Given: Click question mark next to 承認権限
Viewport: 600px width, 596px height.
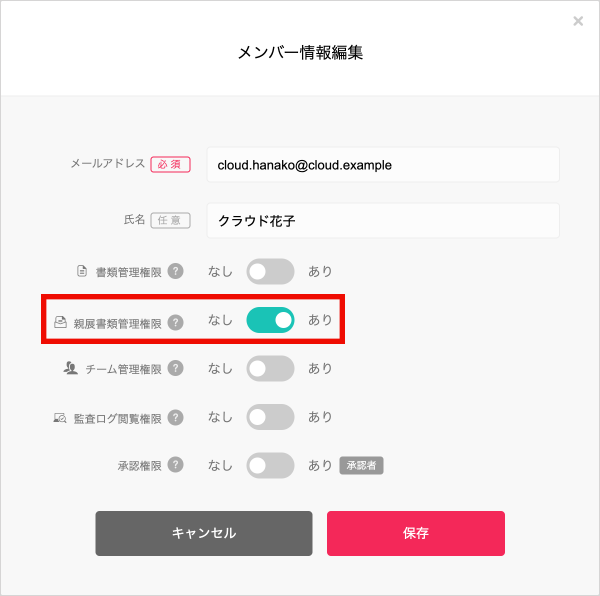Looking at the screenshot, I should click(x=176, y=465).
